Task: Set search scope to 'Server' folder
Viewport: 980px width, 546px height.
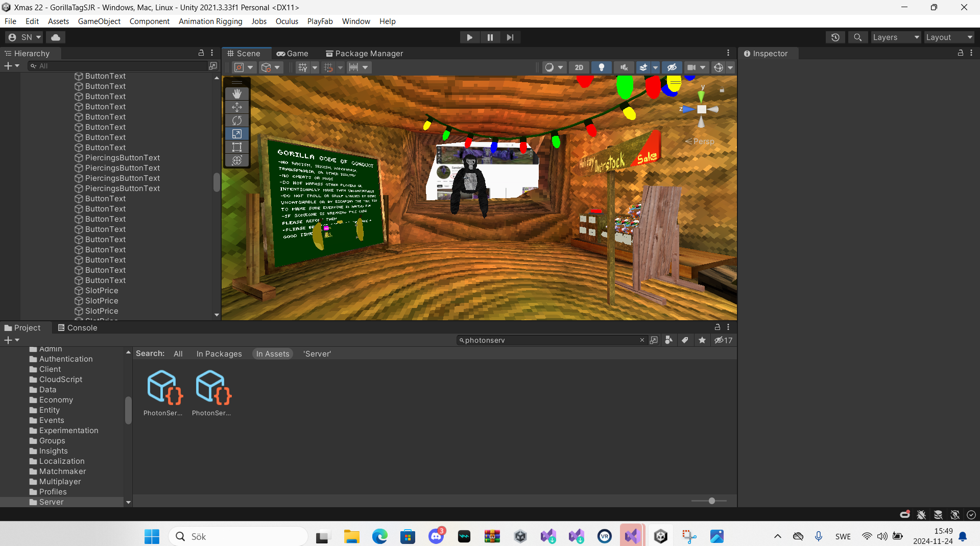Action: click(317, 353)
